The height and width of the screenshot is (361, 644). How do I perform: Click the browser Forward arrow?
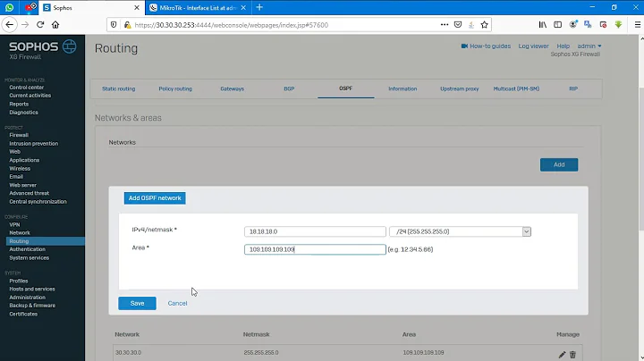pyautogui.click(x=25, y=25)
